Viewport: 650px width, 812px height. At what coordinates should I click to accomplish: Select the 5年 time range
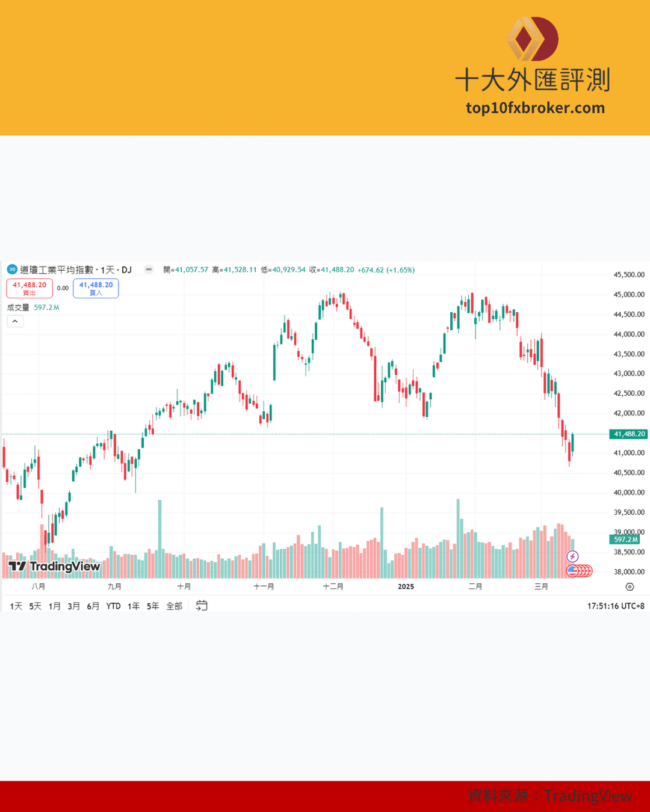coord(153,606)
